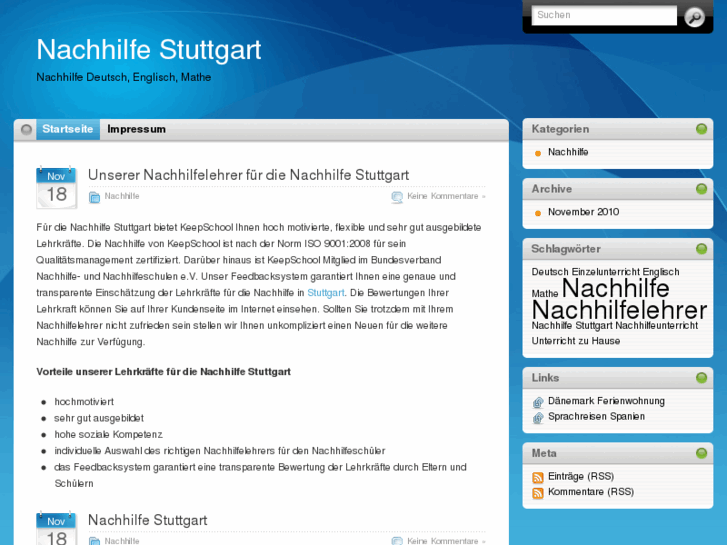Screen dimensions: 727x545
Task: Click the calendar icon of second post
Action: point(56,528)
